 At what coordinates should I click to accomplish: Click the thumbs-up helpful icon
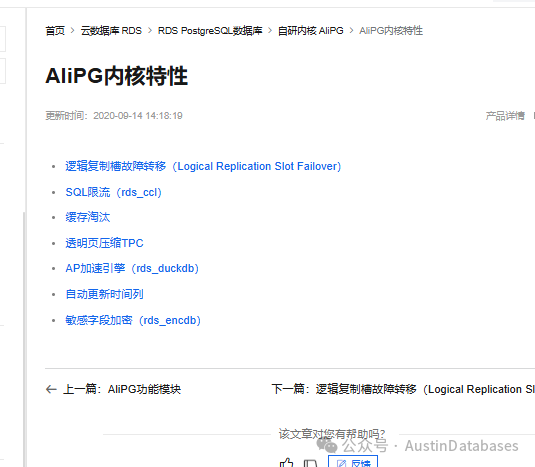click(x=286, y=463)
